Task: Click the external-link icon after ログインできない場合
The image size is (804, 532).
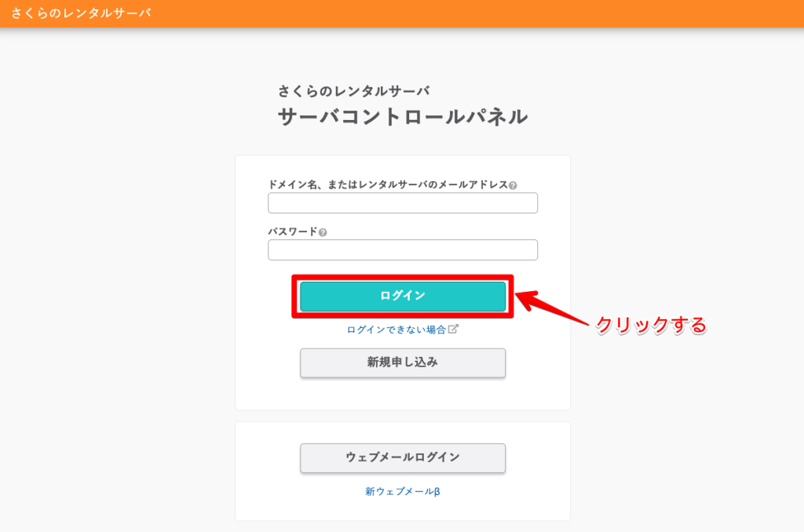Action: pos(453,329)
